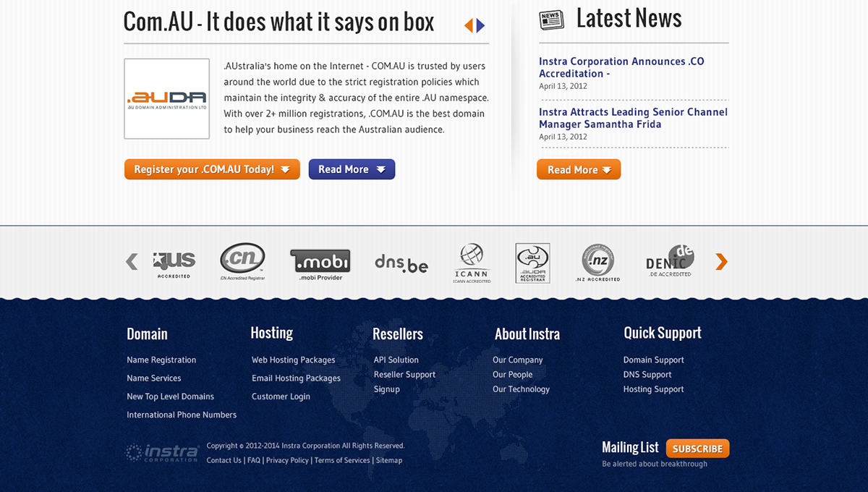The width and height of the screenshot is (868, 492).
Task: Click the Instra Corporation footer logo
Action: pyautogui.click(x=162, y=453)
